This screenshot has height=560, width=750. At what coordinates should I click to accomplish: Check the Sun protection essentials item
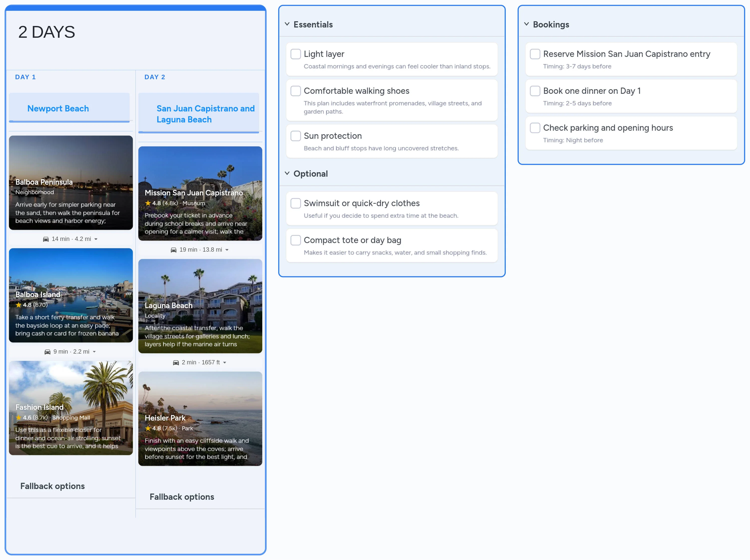coord(296,136)
